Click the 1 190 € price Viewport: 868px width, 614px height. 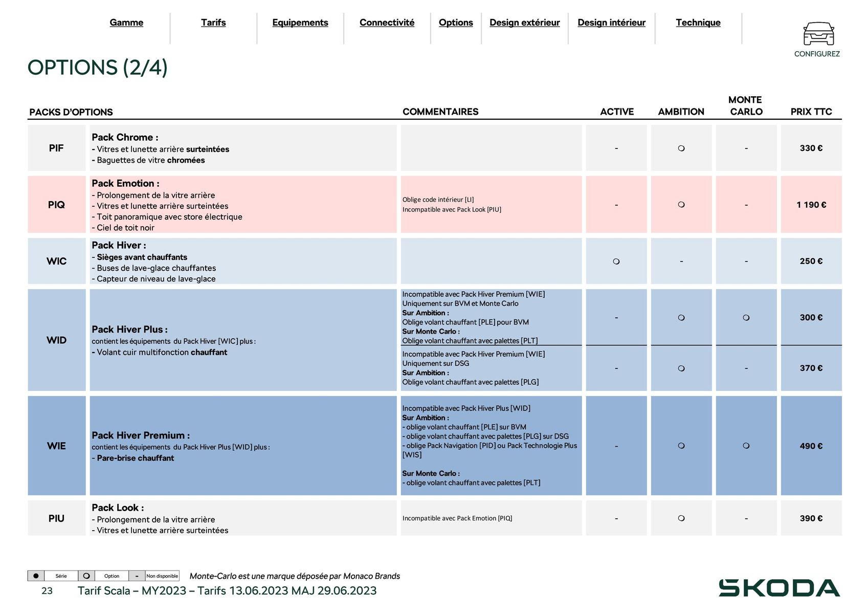coord(811,205)
